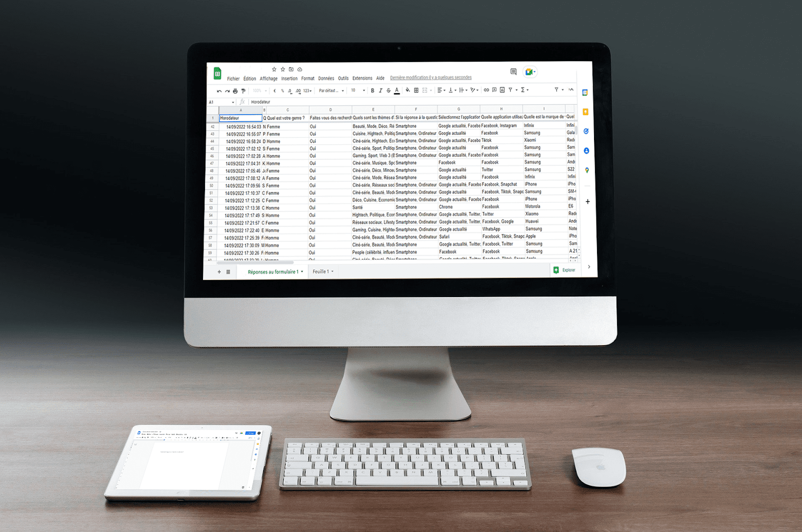Open the zoom level dropdown showing 100%
Viewport: 802px width, 532px height.
pos(259,91)
